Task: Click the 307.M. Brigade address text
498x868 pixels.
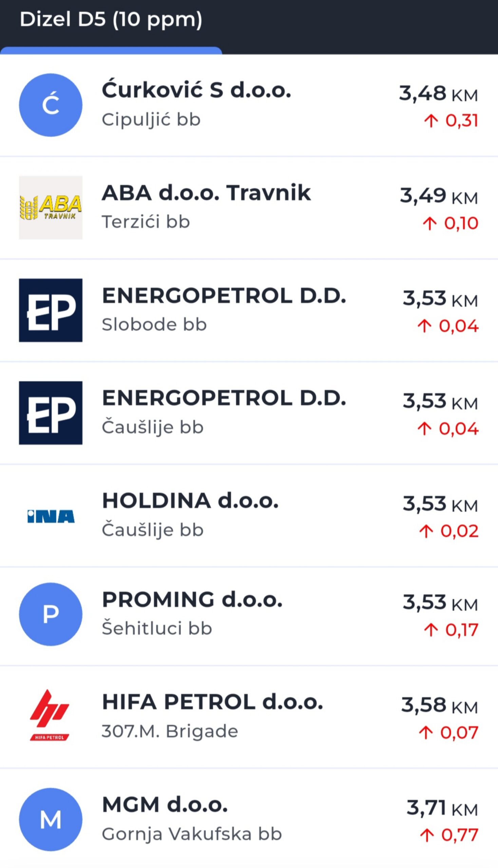Action: 170,731
